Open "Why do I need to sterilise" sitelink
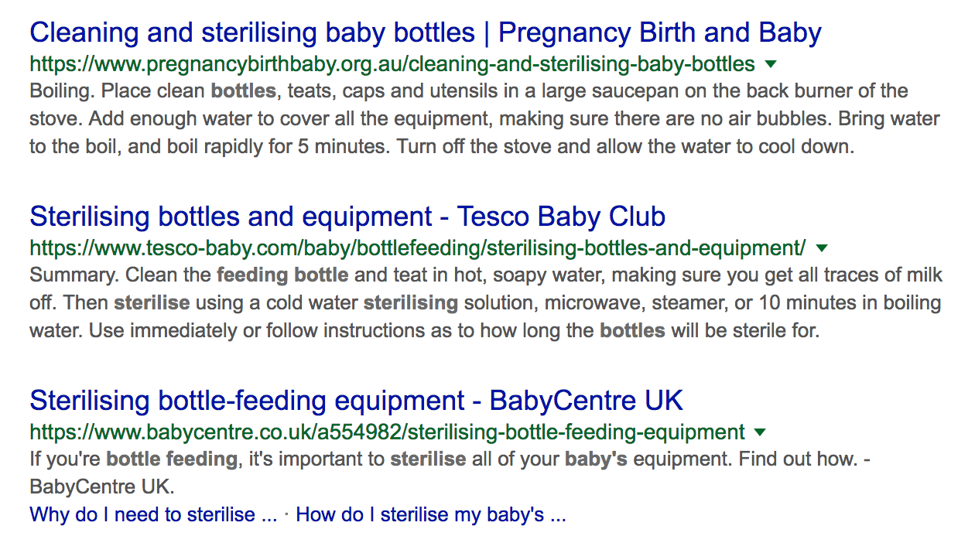The height and width of the screenshot is (560, 975). pyautogui.click(x=153, y=514)
